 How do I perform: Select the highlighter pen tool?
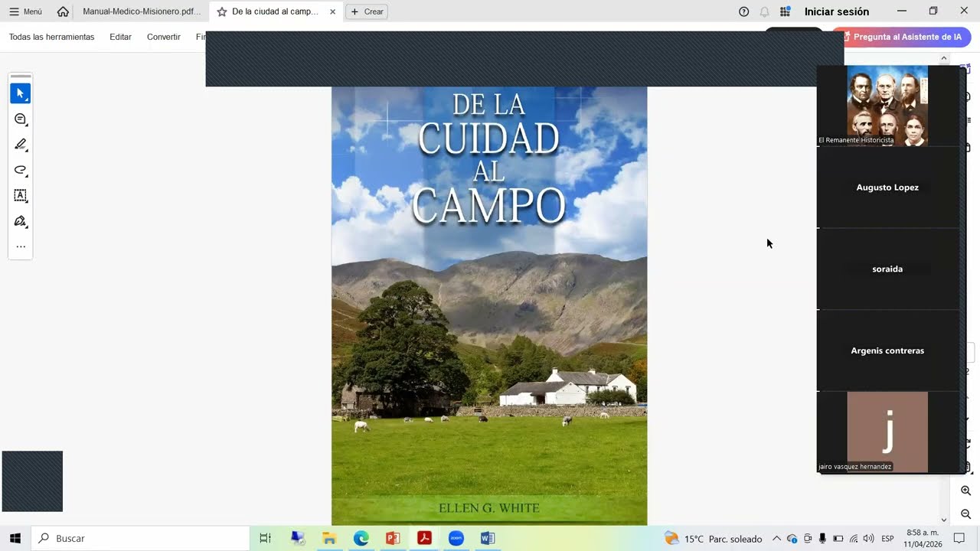(21, 145)
